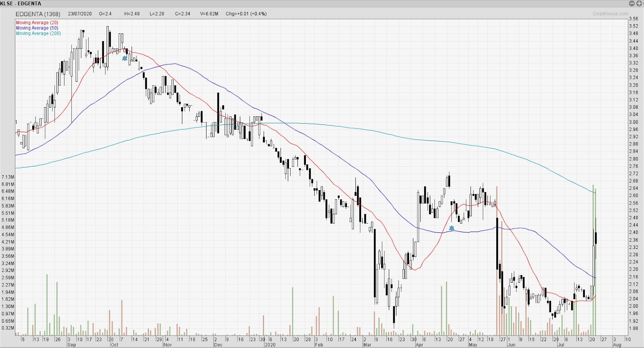
Task: Select the Moving Average (50) legend label
Action: 37,28
